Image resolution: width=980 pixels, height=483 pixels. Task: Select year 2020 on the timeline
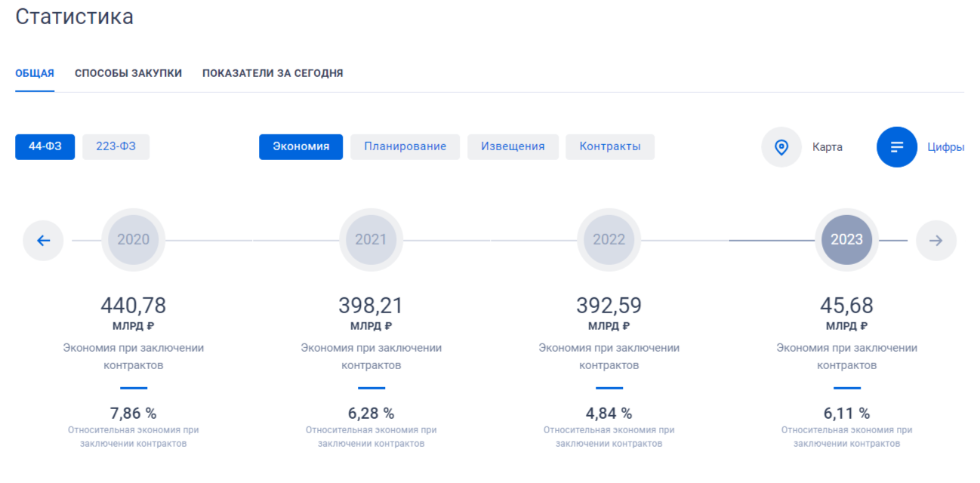134,240
